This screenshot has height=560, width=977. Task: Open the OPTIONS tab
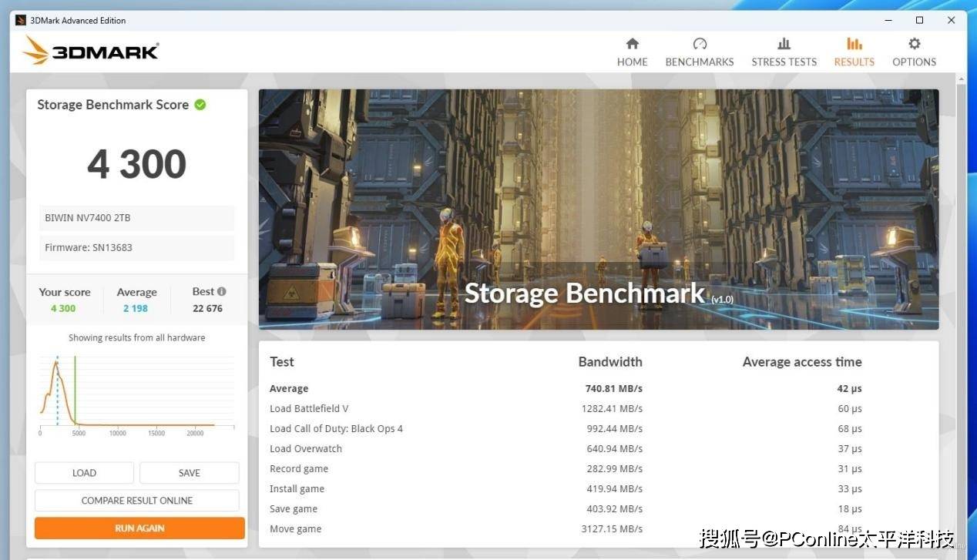pyautogui.click(x=914, y=52)
